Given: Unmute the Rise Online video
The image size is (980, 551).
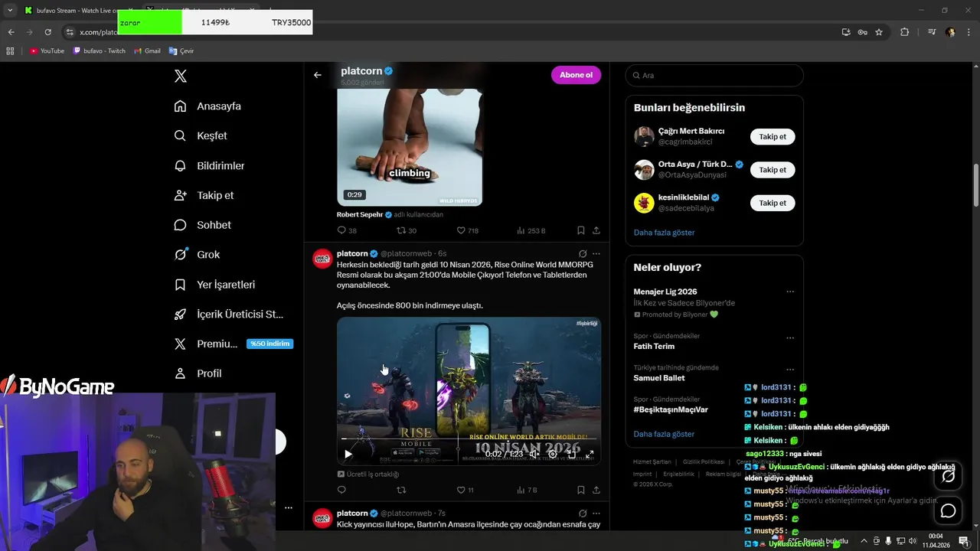Looking at the screenshot, I should [x=534, y=454].
